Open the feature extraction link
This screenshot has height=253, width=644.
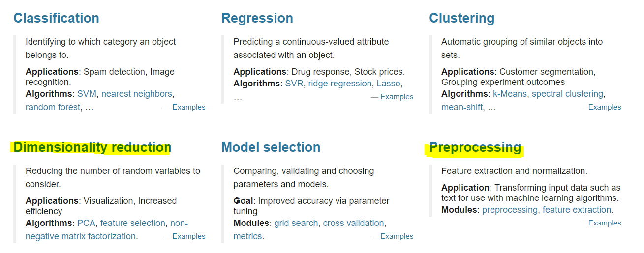577,210
